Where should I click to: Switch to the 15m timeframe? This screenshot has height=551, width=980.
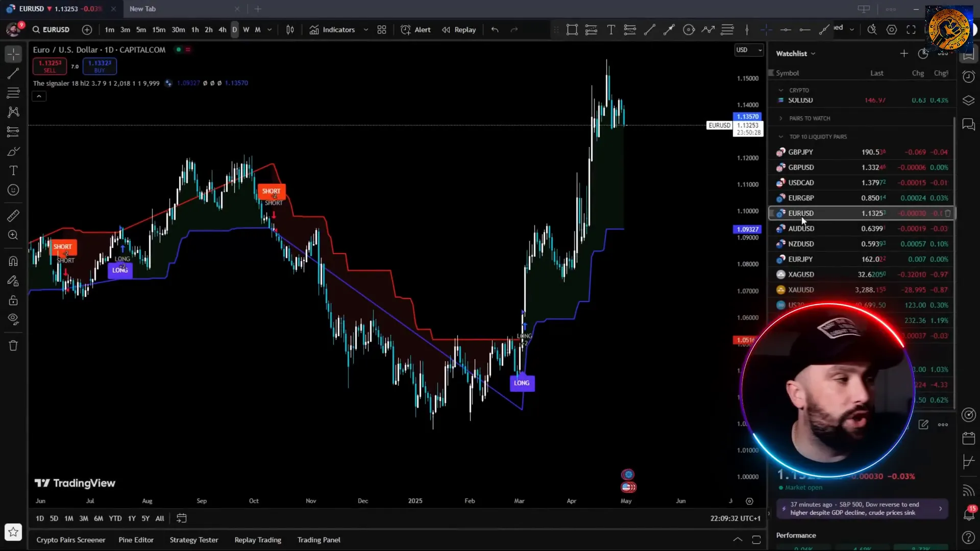159,30
